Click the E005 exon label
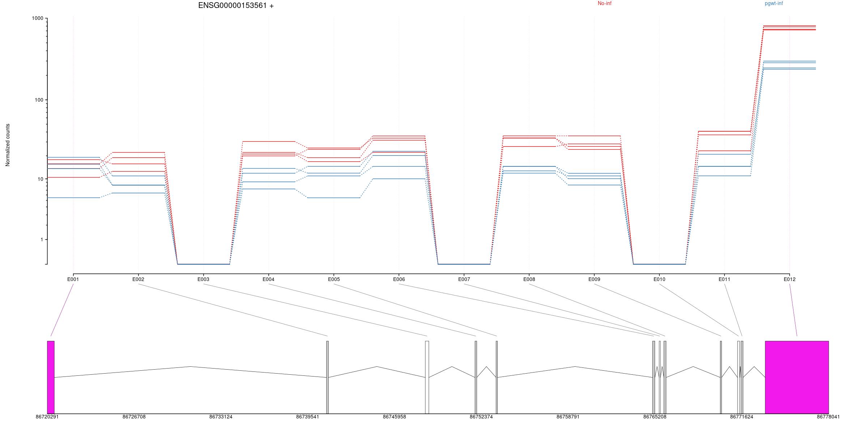 [334, 279]
